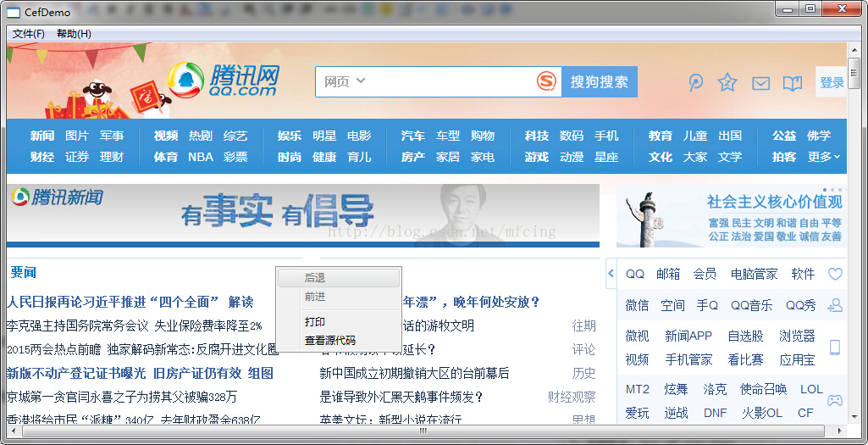Select 前进 in the context menu

[x=338, y=297]
